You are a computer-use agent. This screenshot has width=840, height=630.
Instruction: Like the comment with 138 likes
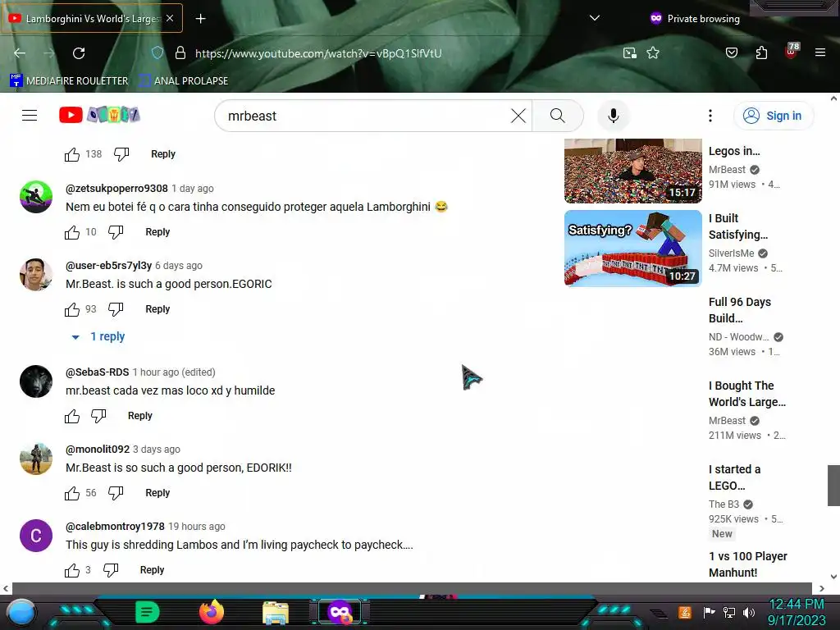tap(72, 154)
